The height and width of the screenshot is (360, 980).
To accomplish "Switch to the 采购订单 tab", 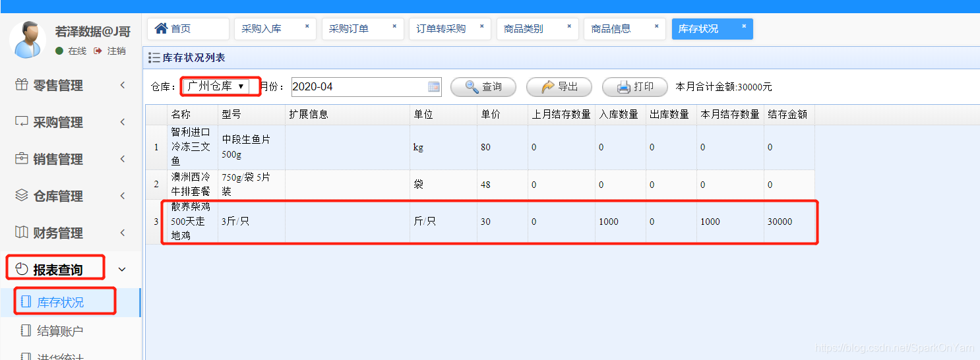I will [363, 29].
